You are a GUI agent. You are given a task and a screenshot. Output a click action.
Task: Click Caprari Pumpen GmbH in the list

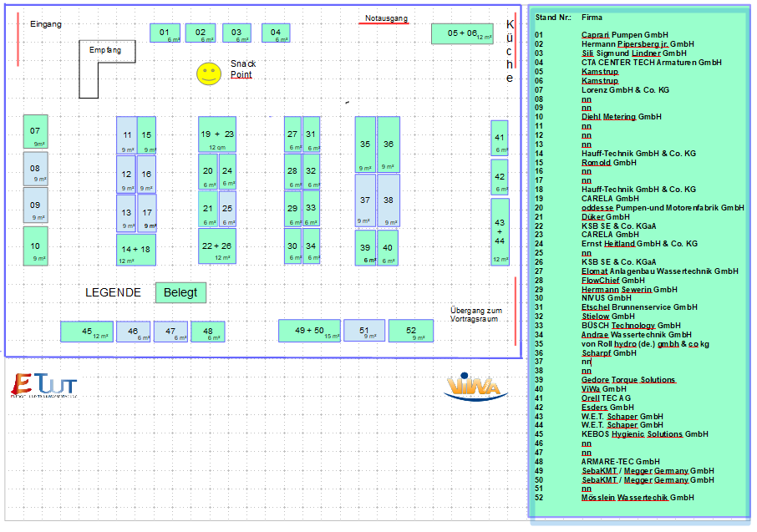(x=625, y=35)
